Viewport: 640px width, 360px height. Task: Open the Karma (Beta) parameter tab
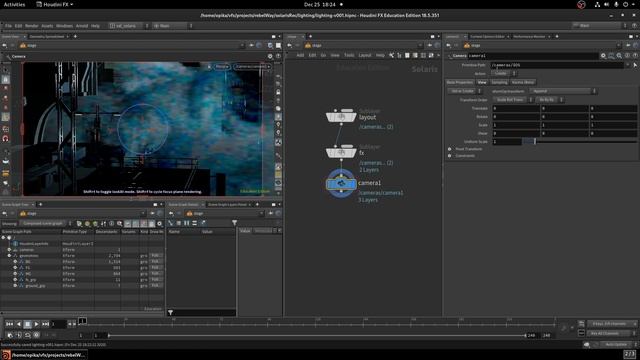pyautogui.click(x=522, y=82)
